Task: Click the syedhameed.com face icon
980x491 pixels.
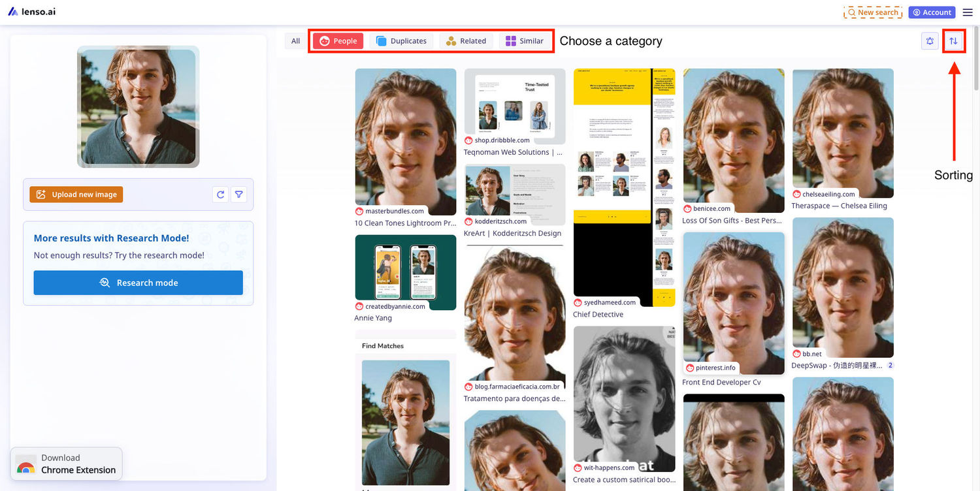Action: [578, 303]
